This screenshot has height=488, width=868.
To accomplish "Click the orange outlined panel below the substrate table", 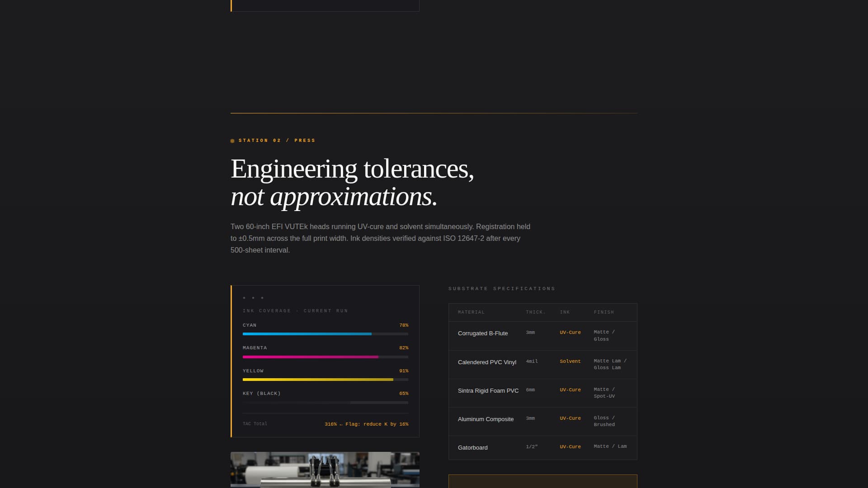I will pos(542,481).
